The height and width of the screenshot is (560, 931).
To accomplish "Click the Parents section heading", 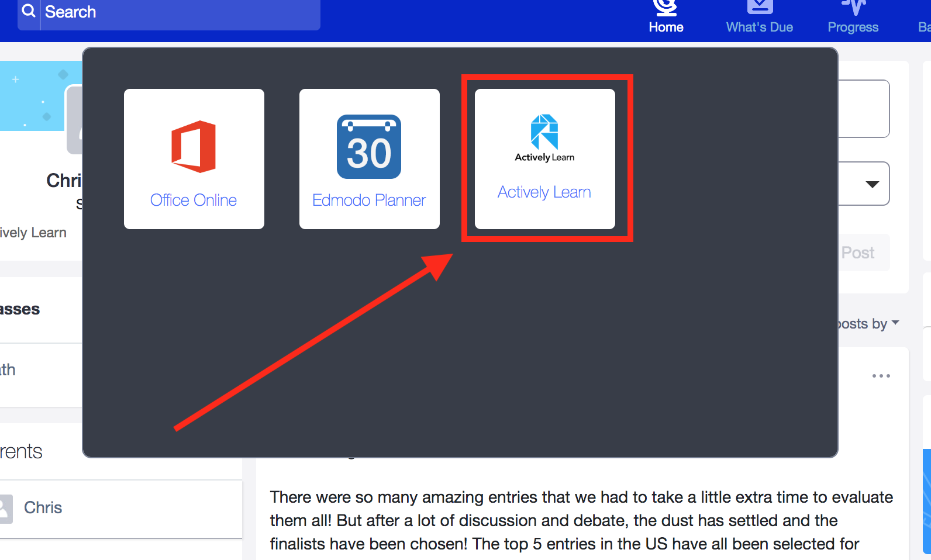I will pyautogui.click(x=22, y=451).
